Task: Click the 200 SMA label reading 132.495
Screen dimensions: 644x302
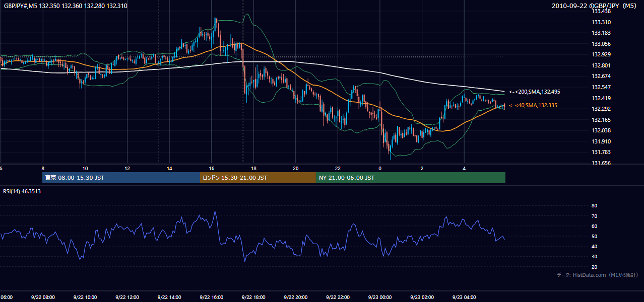Action: click(535, 92)
